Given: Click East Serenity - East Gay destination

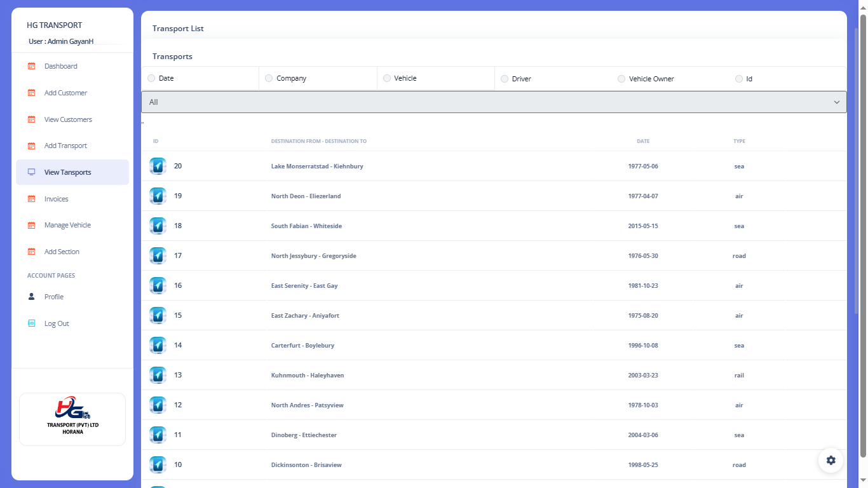Looking at the screenshot, I should click(304, 286).
